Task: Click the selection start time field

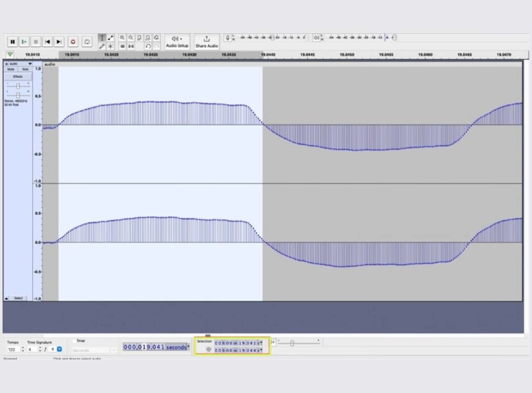Action: click(237, 343)
